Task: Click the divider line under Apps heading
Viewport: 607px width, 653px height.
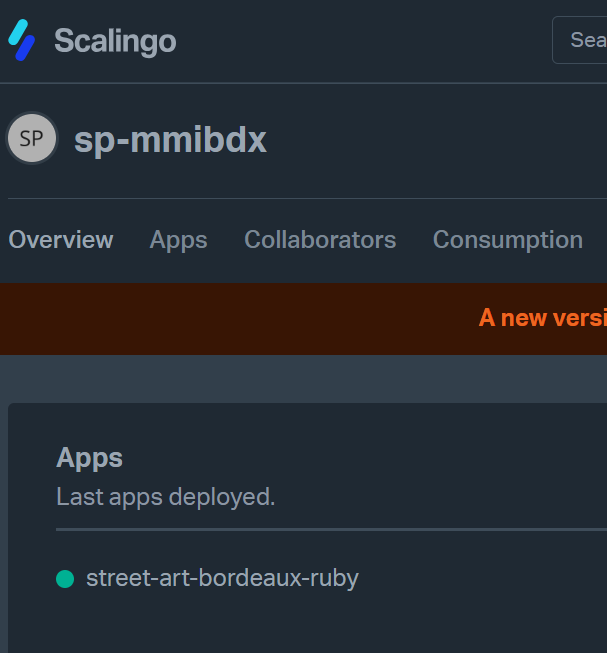Action: (x=300, y=529)
